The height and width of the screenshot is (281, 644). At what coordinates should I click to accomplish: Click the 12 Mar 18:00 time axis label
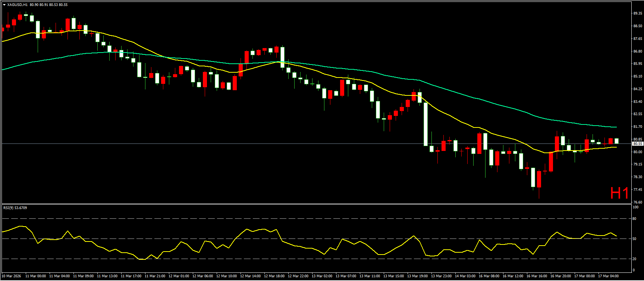pyautogui.click(x=275, y=276)
